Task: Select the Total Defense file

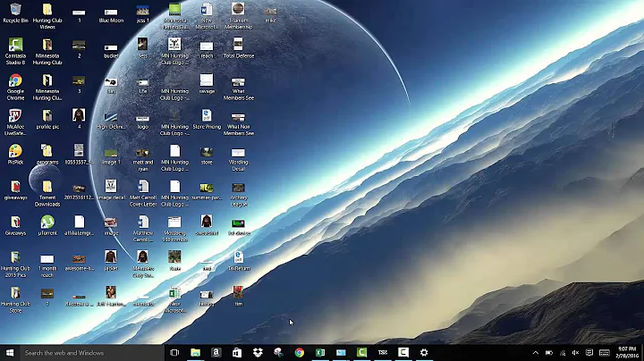Action: point(239,48)
